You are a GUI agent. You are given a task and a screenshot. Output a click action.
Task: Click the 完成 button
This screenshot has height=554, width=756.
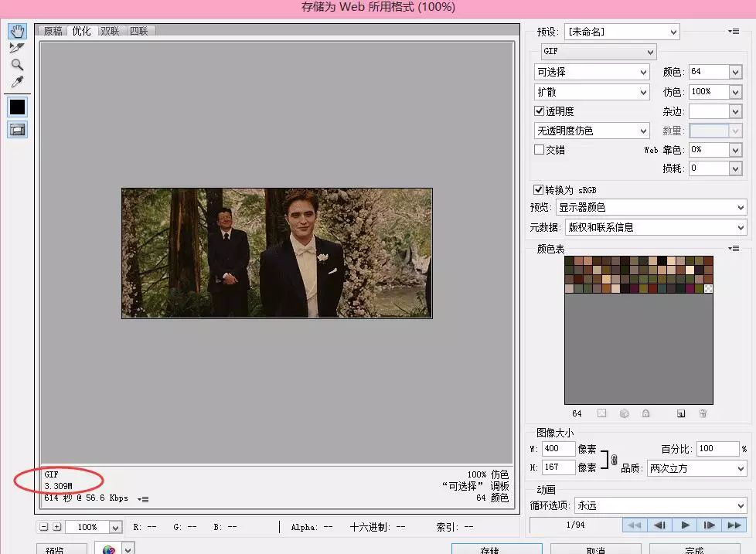(x=695, y=549)
